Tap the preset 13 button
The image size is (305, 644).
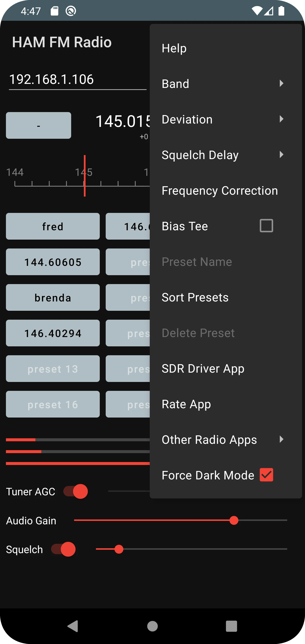click(x=53, y=369)
